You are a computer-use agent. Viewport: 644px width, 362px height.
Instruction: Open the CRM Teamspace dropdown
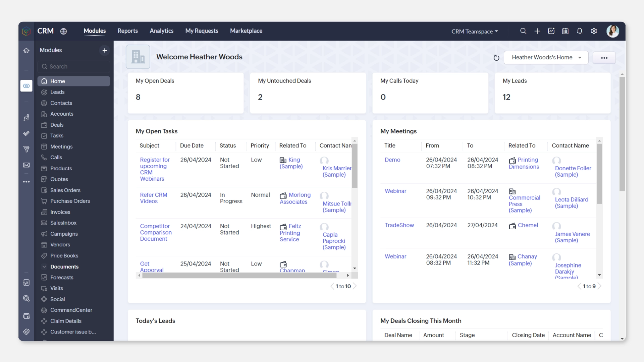point(474,31)
